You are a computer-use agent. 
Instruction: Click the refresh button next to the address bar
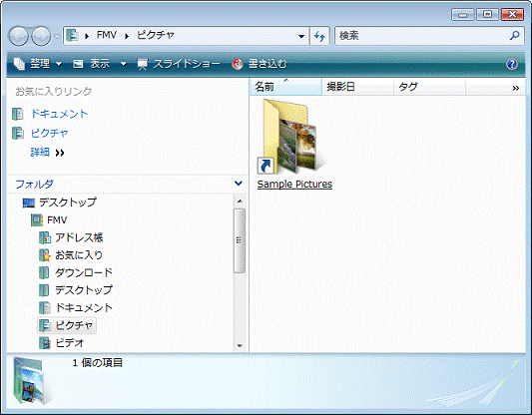(319, 36)
